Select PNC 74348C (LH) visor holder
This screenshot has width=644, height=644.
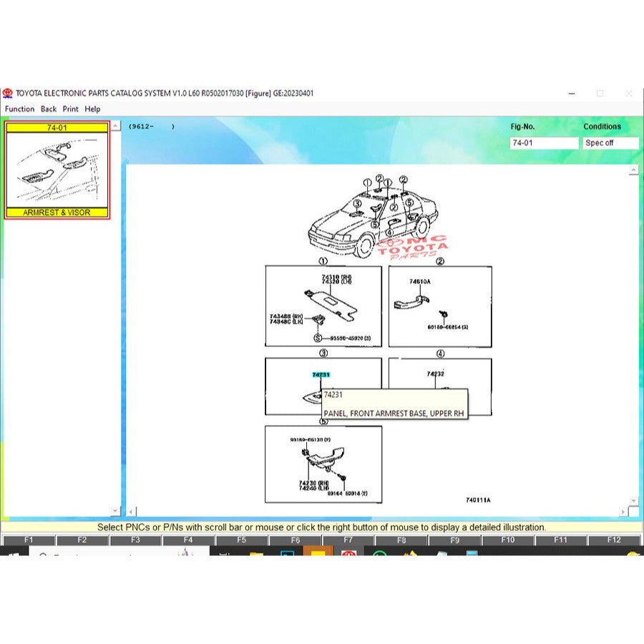tap(286, 321)
